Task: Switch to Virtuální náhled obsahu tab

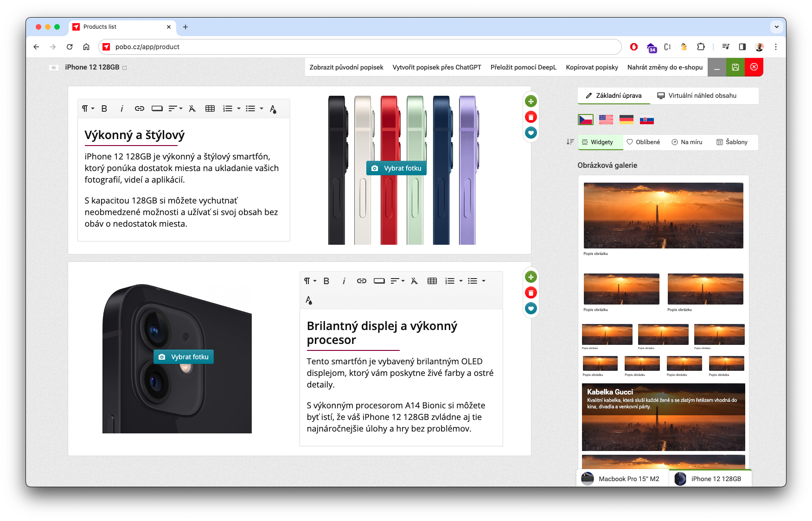Action: tap(697, 95)
